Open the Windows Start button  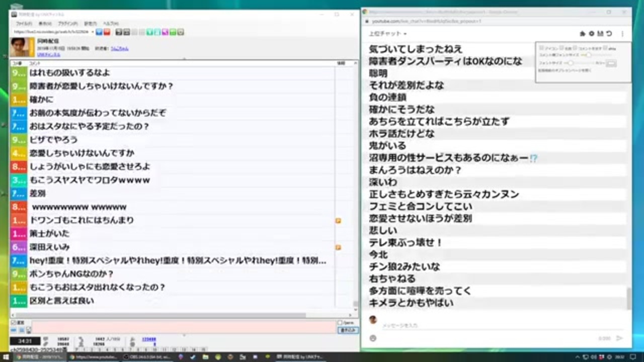(6, 357)
